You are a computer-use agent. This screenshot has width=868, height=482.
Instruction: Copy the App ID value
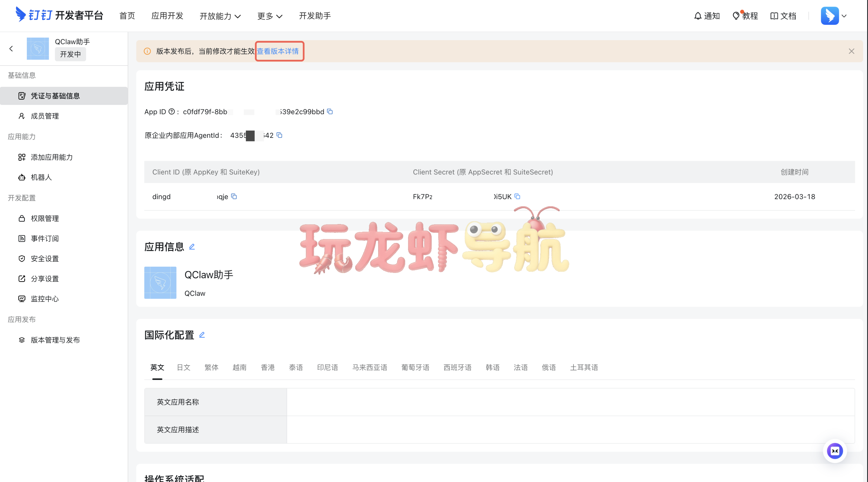click(330, 112)
